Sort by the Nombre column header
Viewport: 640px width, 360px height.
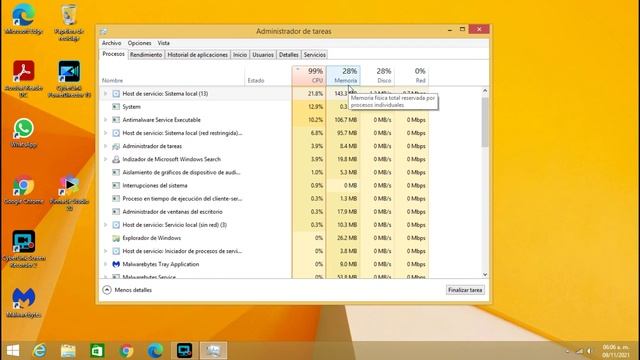tap(172, 76)
